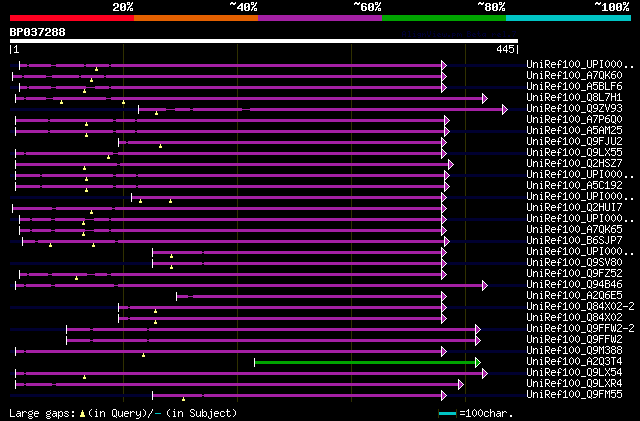Image resolution: width=640 pixels, height=421 pixels.
Task: Click the red 20% identity legend segment
Action: coord(72,18)
